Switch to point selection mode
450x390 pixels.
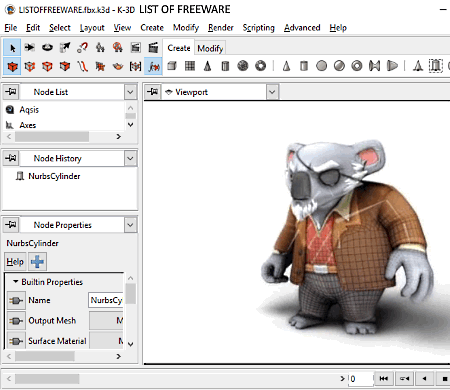(x=30, y=66)
